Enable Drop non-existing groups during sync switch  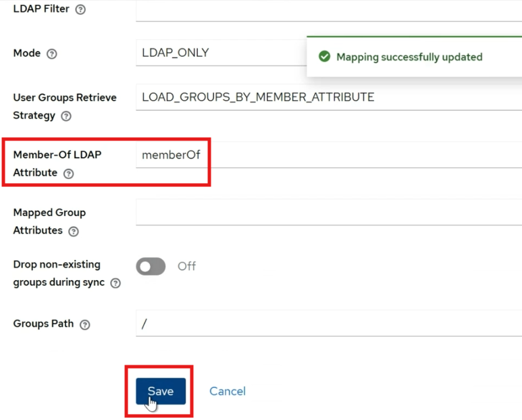pos(151,266)
